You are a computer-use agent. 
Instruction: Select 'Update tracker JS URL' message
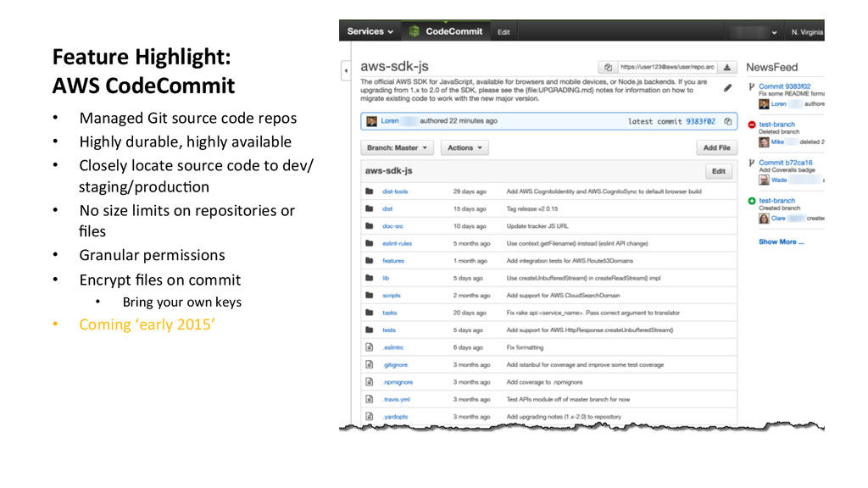tap(537, 225)
